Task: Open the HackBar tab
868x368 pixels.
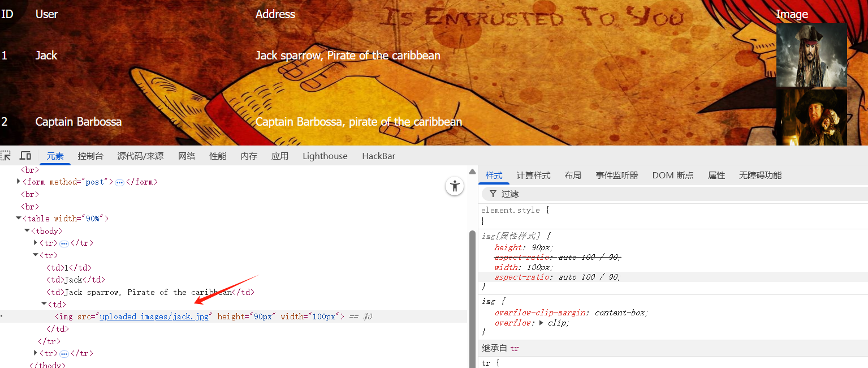Action: point(379,156)
